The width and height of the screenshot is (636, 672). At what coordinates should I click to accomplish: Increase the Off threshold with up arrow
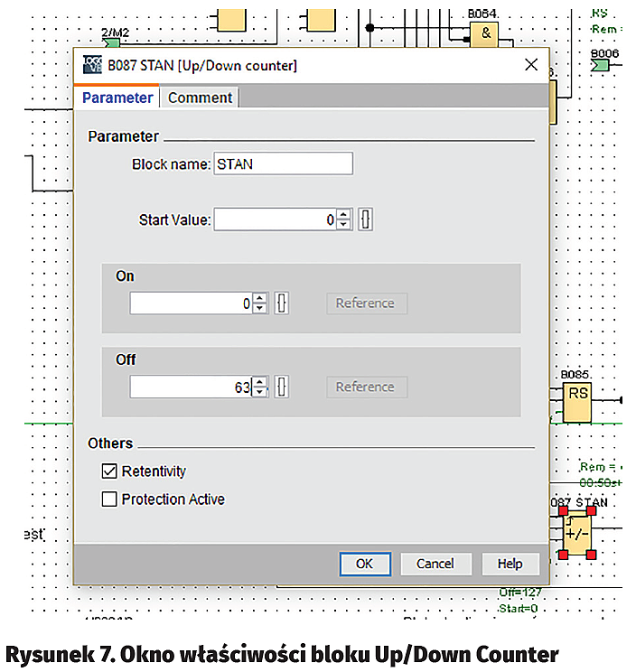pyautogui.click(x=260, y=382)
